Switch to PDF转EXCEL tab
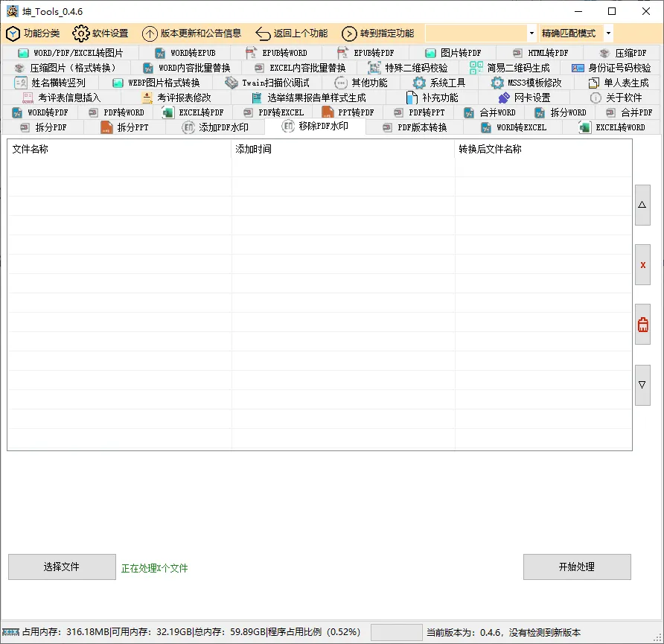Screen dimensions: 664x644 [273, 112]
